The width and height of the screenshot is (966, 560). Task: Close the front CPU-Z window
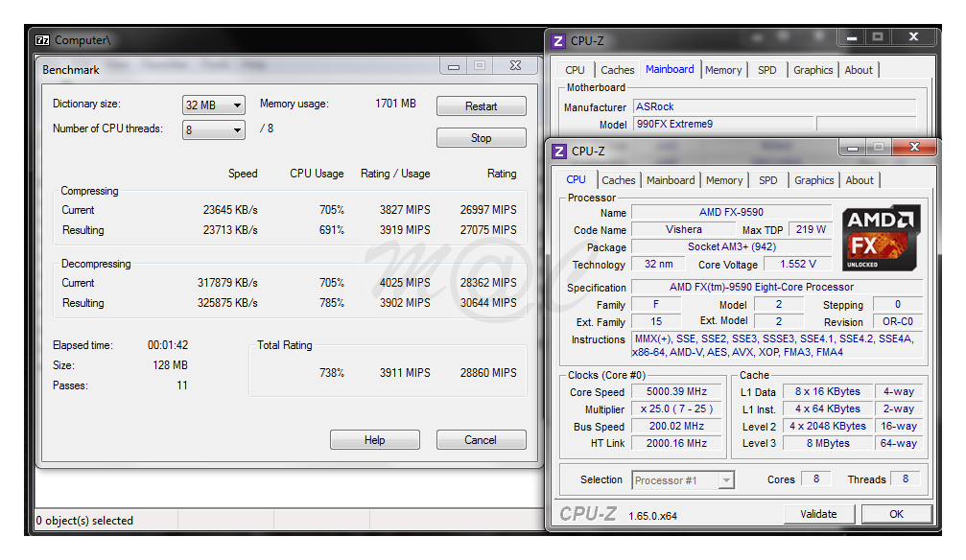coord(913,148)
